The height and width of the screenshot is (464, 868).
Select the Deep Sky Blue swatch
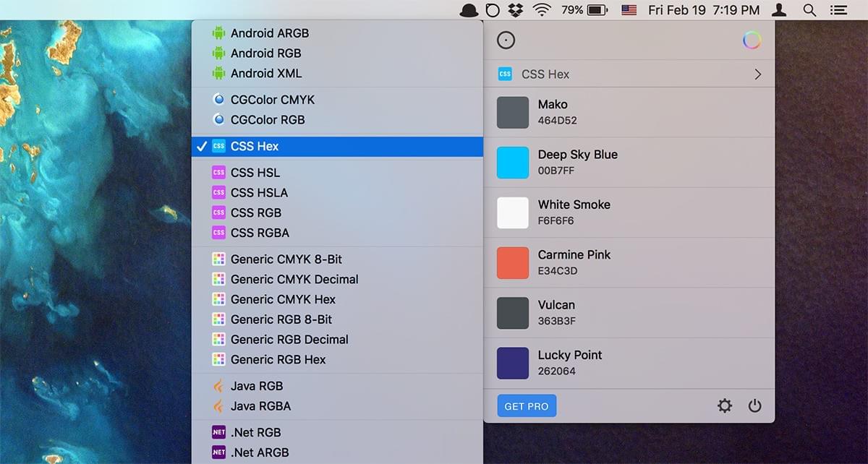coord(513,163)
